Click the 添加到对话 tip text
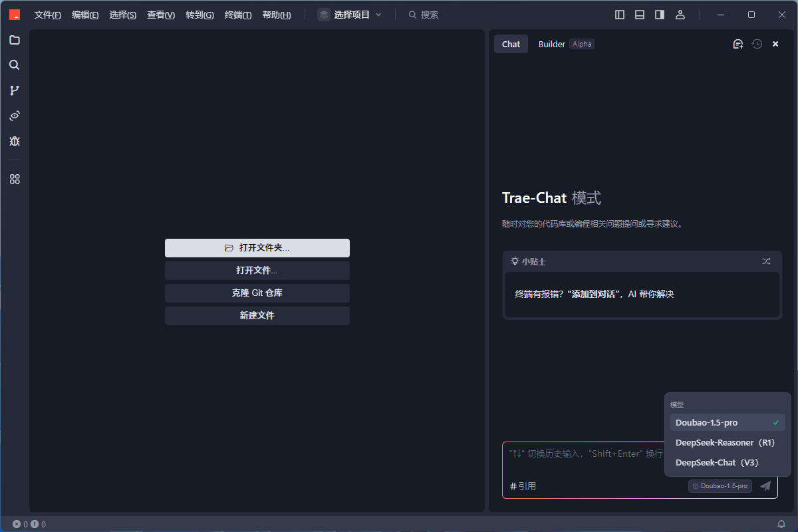 [595, 294]
